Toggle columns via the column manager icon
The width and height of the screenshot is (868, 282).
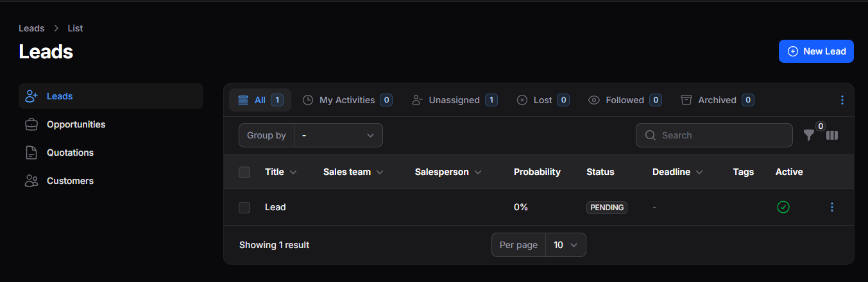[832, 135]
